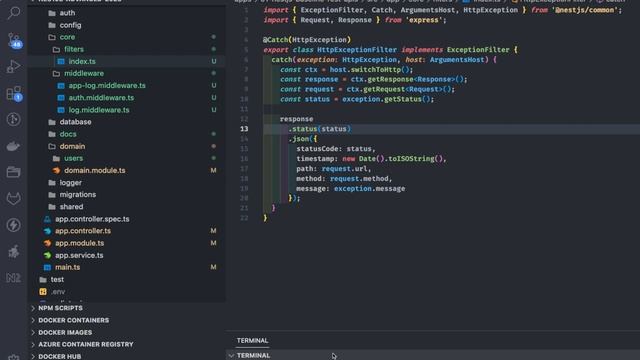Viewport: 640px width, 360px height.
Task: Click the U status badge on index.ts
Action: (213, 61)
